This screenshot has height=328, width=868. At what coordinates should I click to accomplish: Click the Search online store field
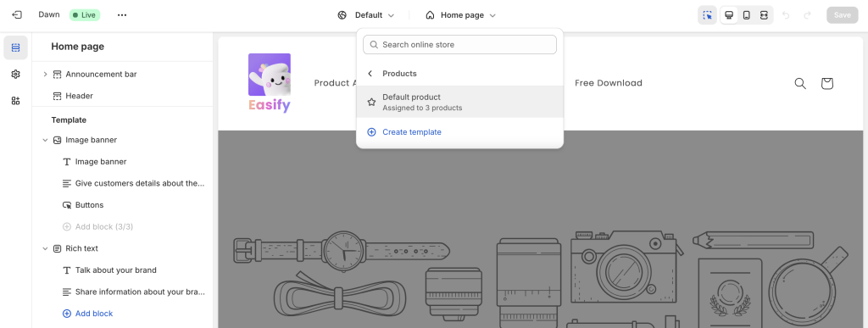(x=460, y=45)
